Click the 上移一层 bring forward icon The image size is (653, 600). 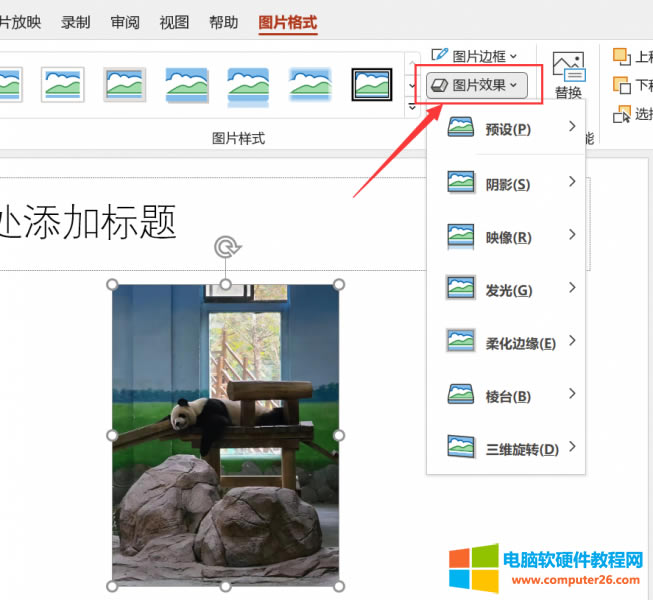point(622,57)
